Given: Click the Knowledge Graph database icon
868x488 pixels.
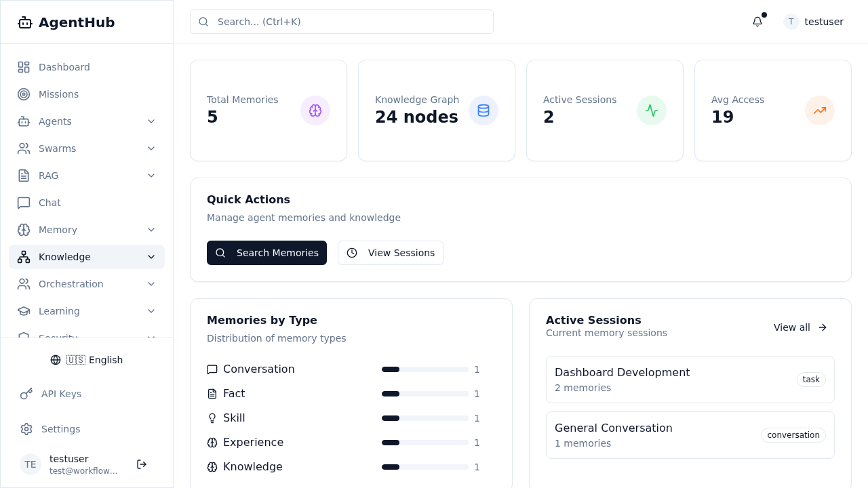Looking at the screenshot, I should pos(484,110).
